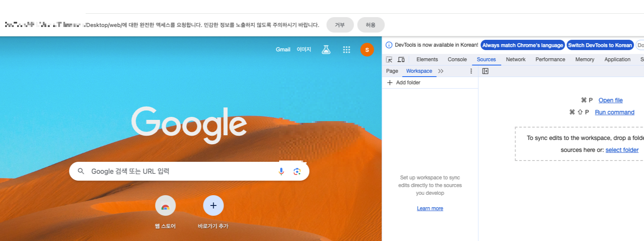The width and height of the screenshot is (644, 241).
Task: Open the Web Store shortcut icon
Action: point(165,205)
